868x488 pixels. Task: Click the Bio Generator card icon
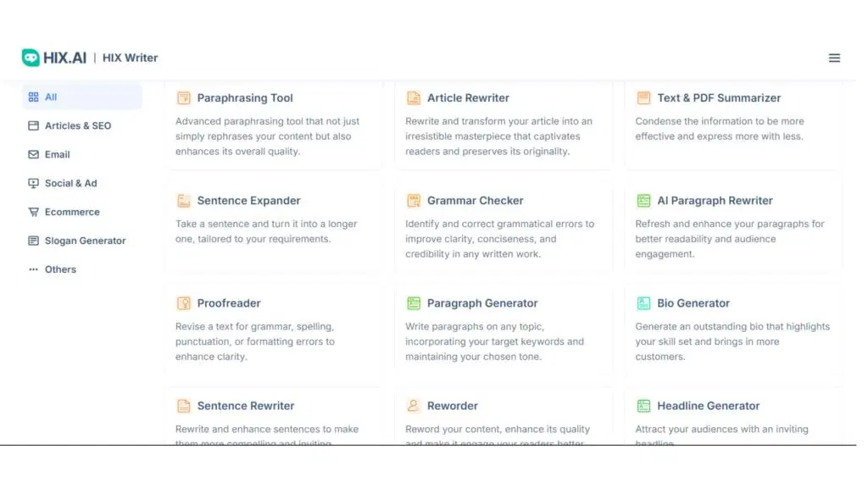pyautogui.click(x=643, y=303)
